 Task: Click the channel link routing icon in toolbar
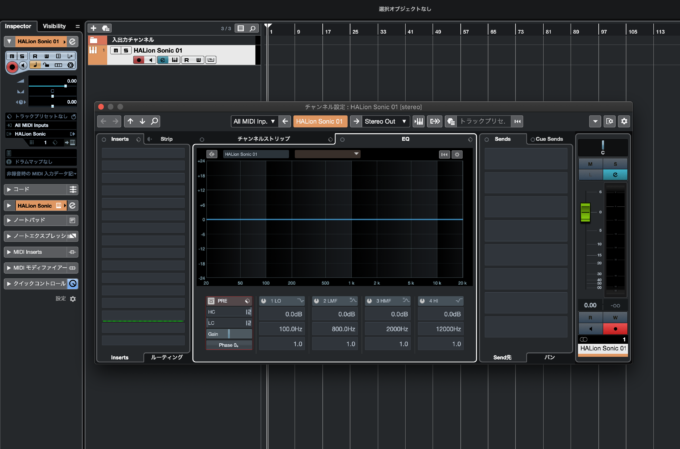[435, 121]
